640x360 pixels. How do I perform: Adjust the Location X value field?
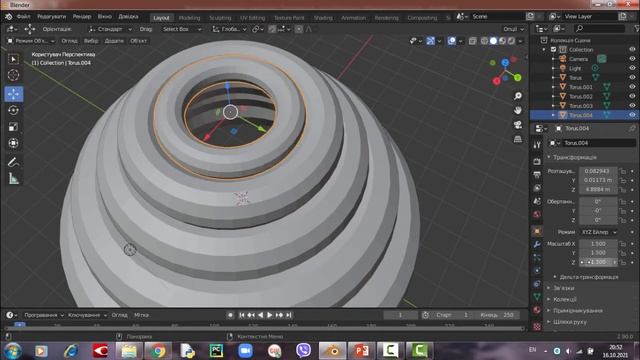(x=598, y=171)
